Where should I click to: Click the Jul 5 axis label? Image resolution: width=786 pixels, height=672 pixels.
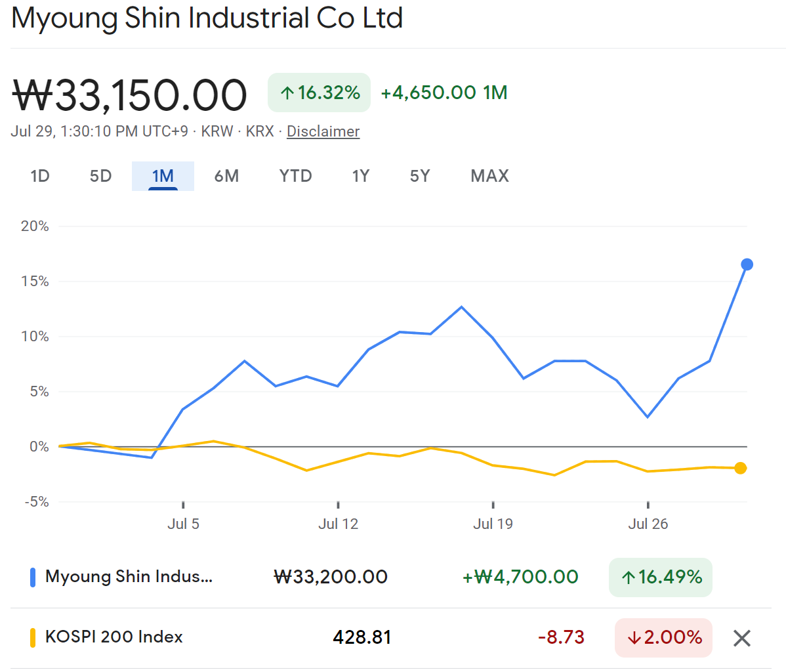pyautogui.click(x=183, y=524)
